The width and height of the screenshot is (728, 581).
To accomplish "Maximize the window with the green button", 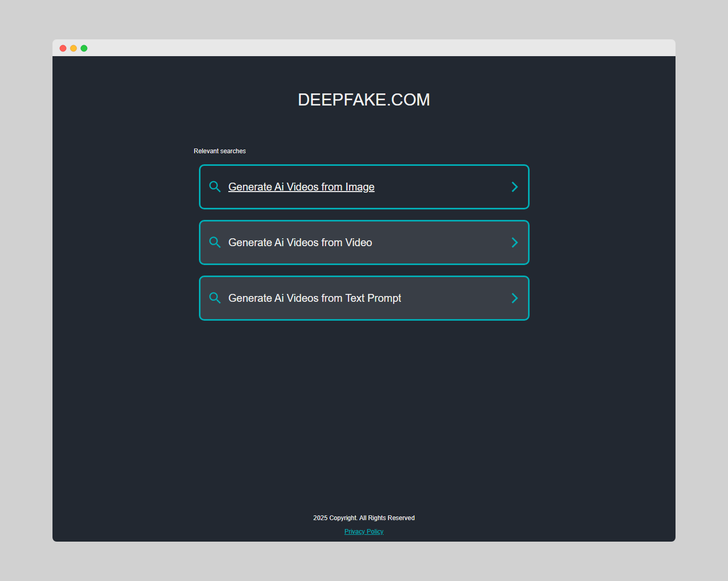I will tap(84, 48).
